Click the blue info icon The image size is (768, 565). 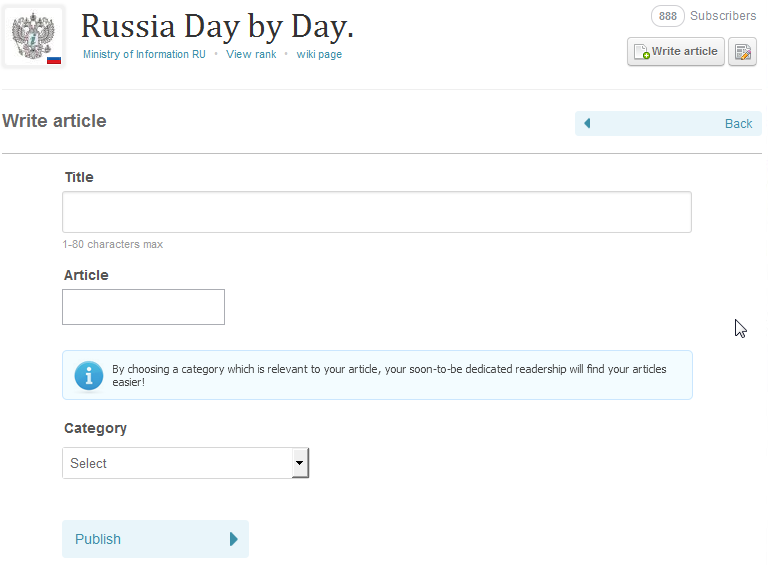pyautogui.click(x=89, y=375)
